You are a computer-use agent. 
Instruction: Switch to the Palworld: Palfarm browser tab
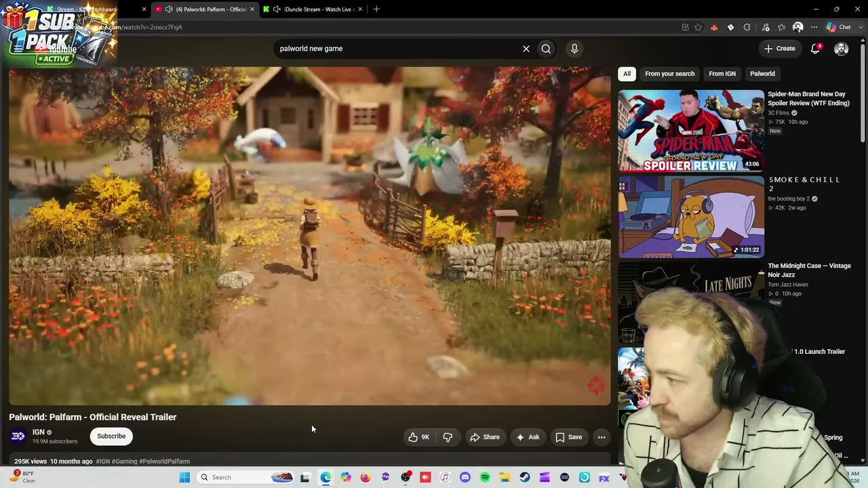[x=205, y=9]
